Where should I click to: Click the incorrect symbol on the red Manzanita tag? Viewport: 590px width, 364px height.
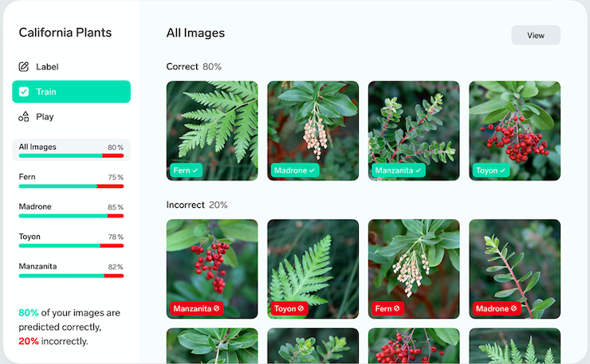coord(216,308)
